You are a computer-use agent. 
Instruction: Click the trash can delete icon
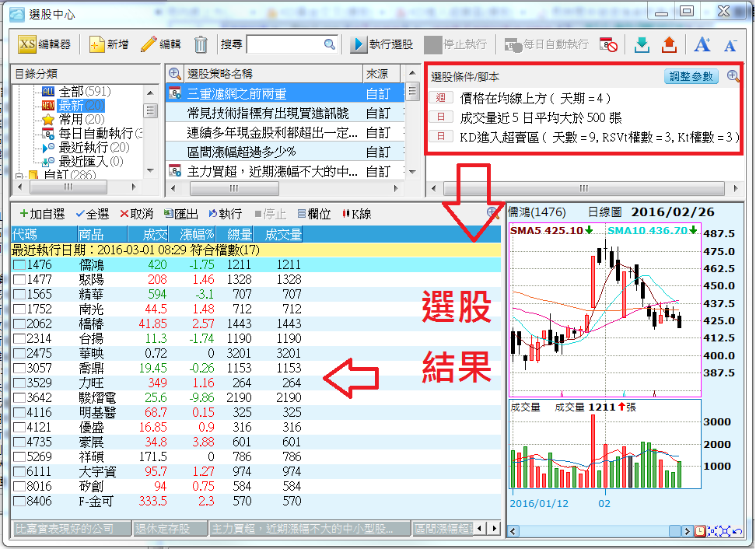(201, 44)
